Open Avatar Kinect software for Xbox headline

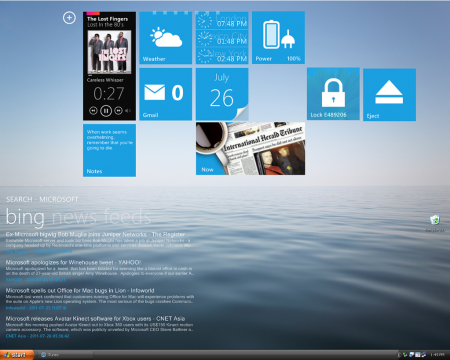pyautogui.click(x=95, y=318)
